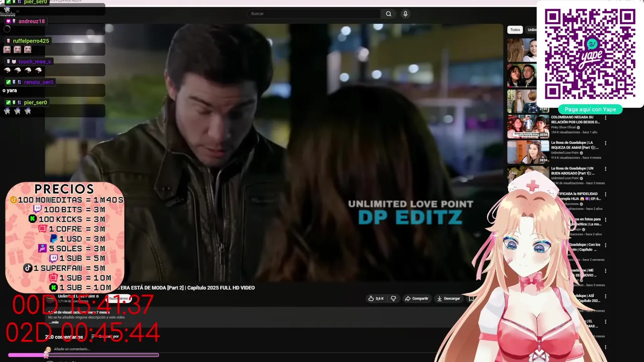Click the 24:34 duration video thumbnail
The image size is (644, 362).
click(x=528, y=152)
